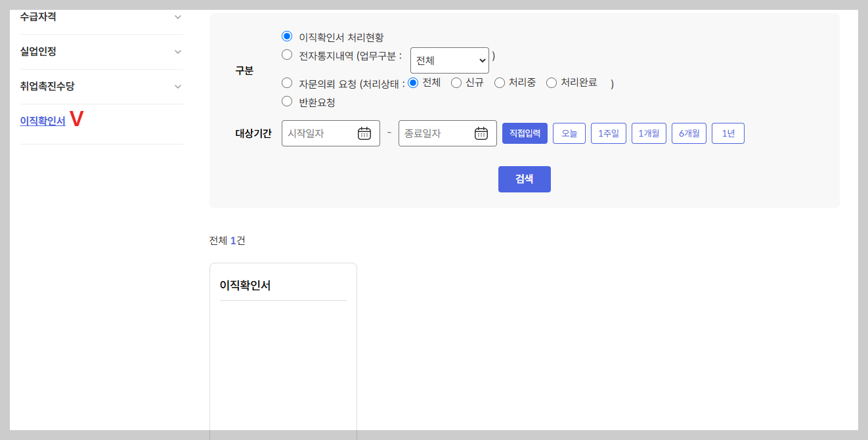The image size is (868, 440).
Task: Click the 검색 search button
Action: pyautogui.click(x=524, y=179)
